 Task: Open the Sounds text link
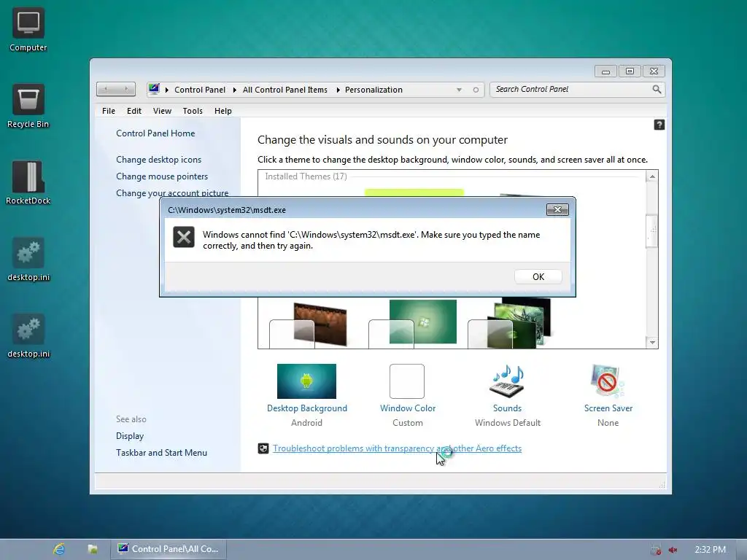pos(508,408)
